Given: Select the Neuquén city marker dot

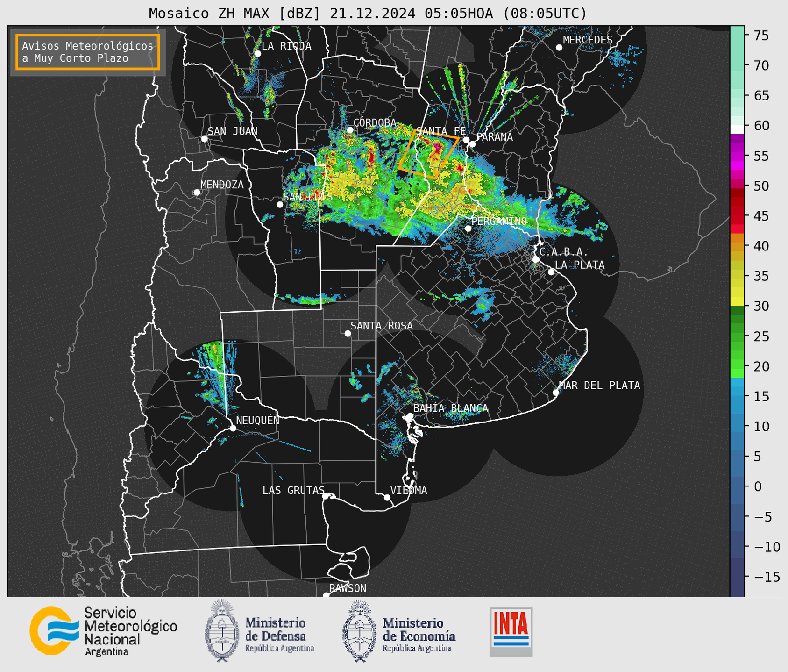Looking at the screenshot, I should pyautogui.click(x=233, y=428).
